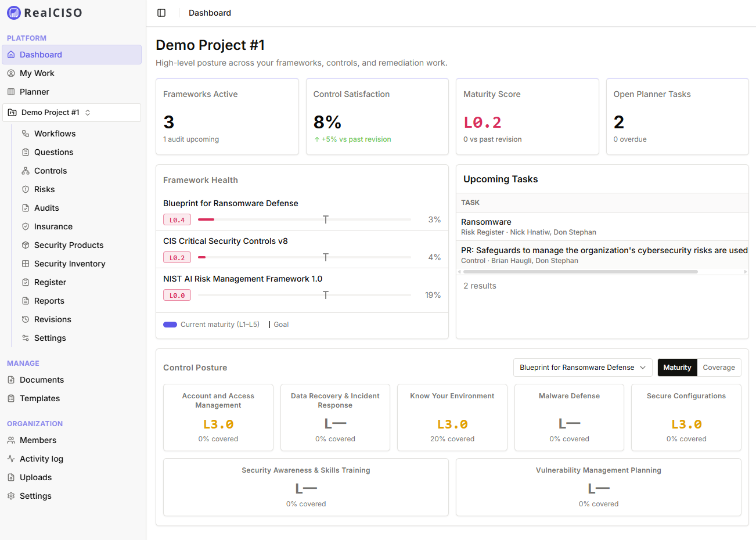Click the My Work user icon
This screenshot has width=756, height=540.
point(11,73)
